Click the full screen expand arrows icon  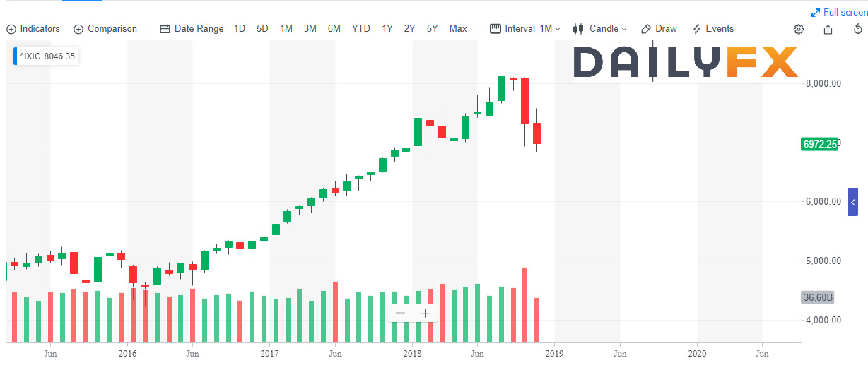point(816,12)
